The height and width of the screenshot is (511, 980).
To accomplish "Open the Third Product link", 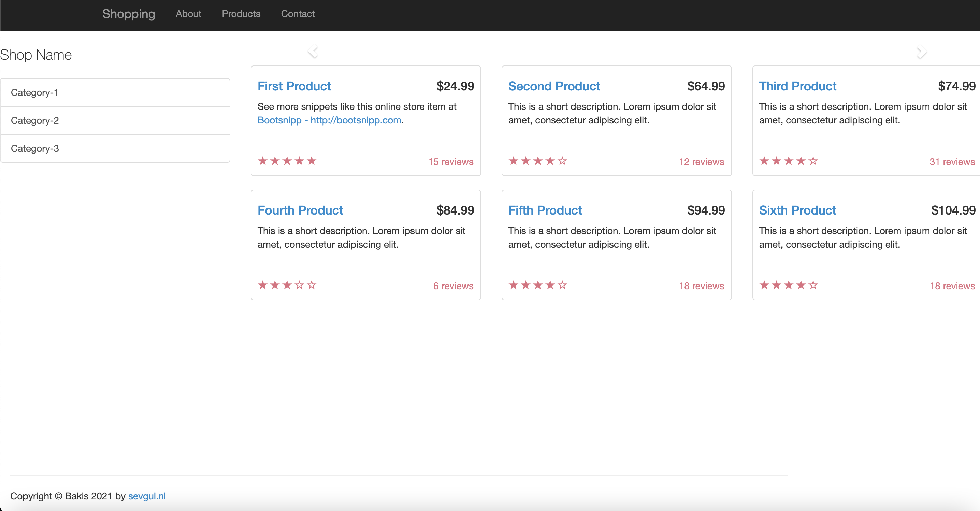I will point(797,86).
